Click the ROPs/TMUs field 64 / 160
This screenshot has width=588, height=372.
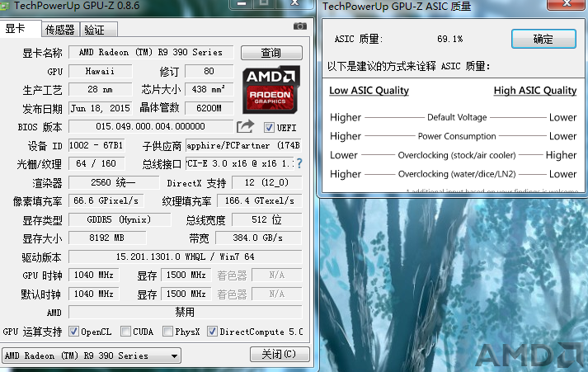[96, 163]
